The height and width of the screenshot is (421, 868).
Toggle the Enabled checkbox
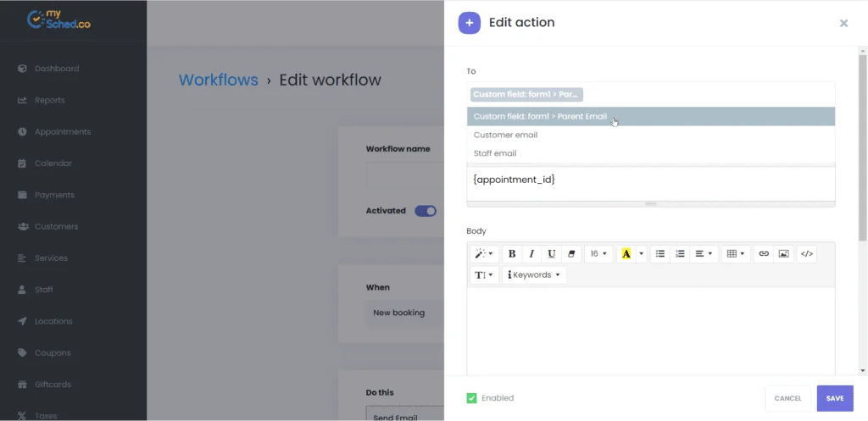coord(471,398)
